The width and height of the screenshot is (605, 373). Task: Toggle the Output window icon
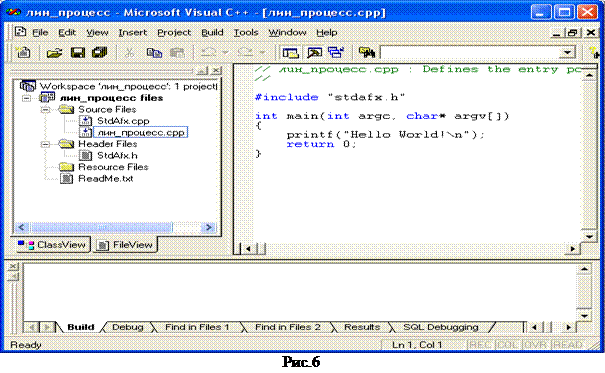pos(314,53)
